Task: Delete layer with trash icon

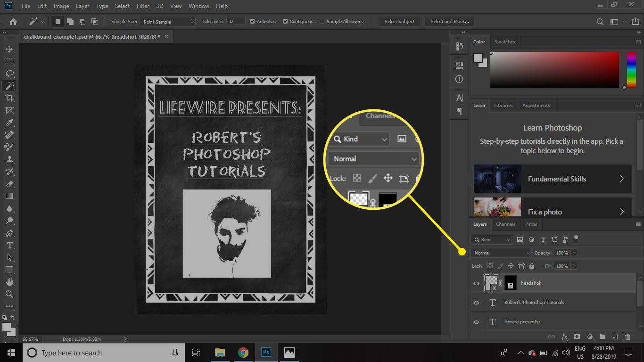Action: click(627, 337)
